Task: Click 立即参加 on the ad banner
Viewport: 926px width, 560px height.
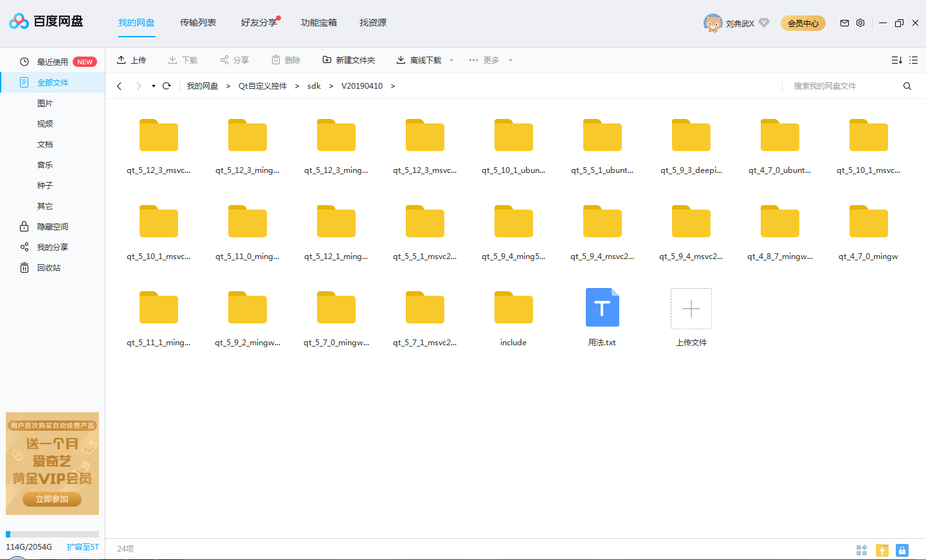Action: click(x=52, y=499)
